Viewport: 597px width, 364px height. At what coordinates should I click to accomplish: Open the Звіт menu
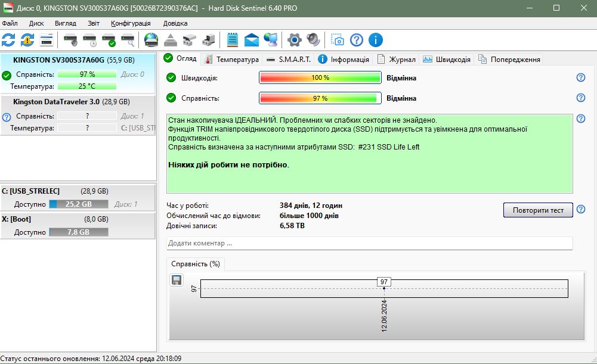tap(94, 23)
